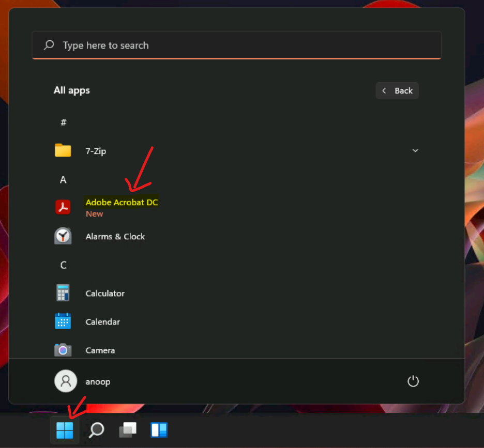Click the Windows Start button in taskbar
The image size is (484, 448).
[x=65, y=430]
